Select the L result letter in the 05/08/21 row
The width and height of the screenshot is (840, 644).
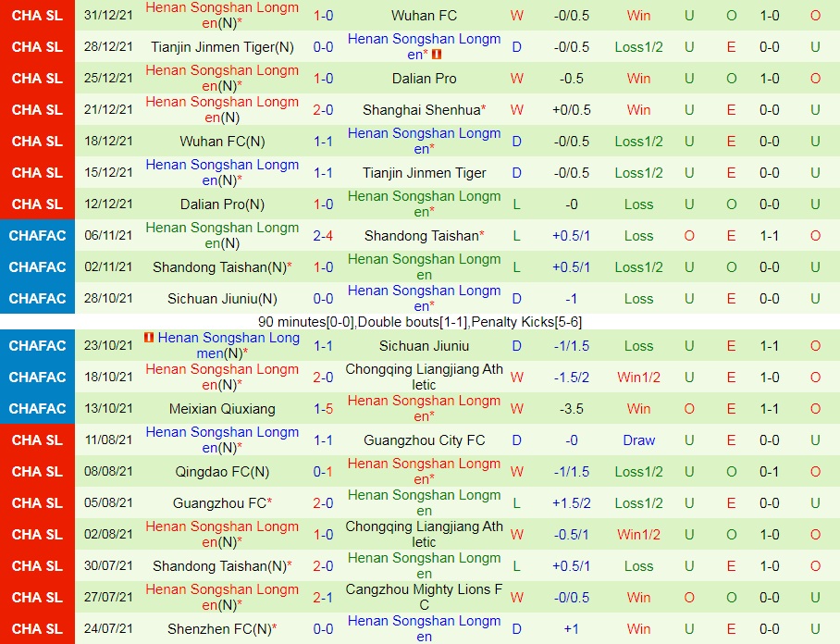(516, 503)
